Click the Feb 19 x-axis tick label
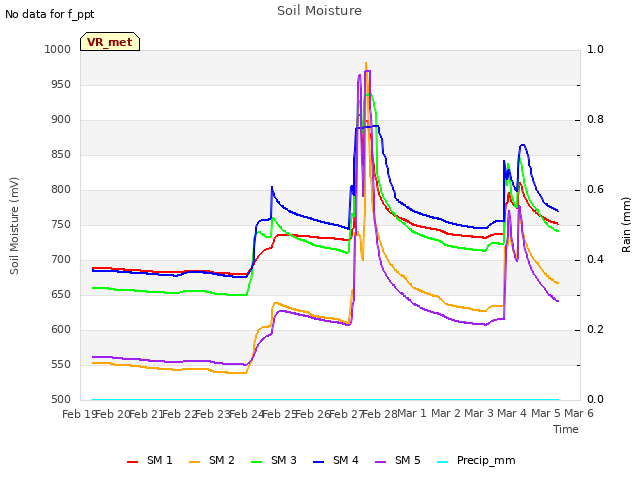The image size is (640, 480). pyautogui.click(x=79, y=414)
